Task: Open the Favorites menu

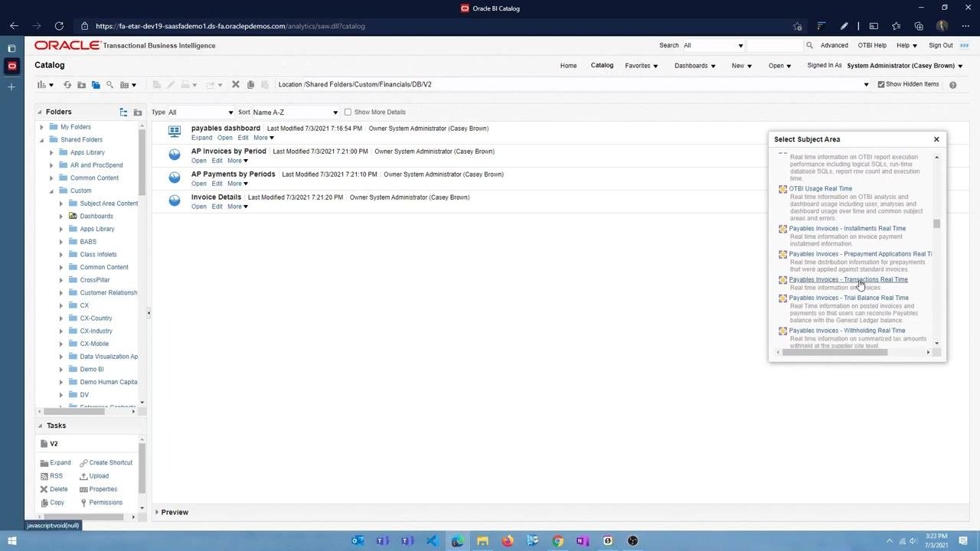Action: coord(642,66)
